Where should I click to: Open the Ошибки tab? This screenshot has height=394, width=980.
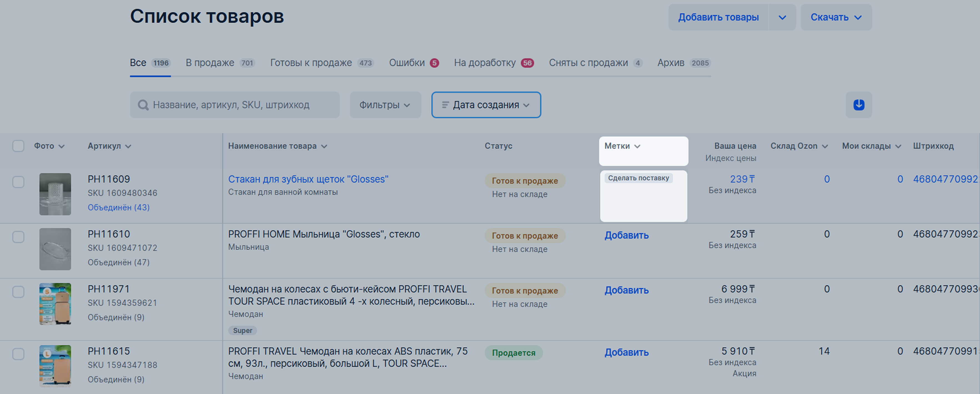[414, 63]
